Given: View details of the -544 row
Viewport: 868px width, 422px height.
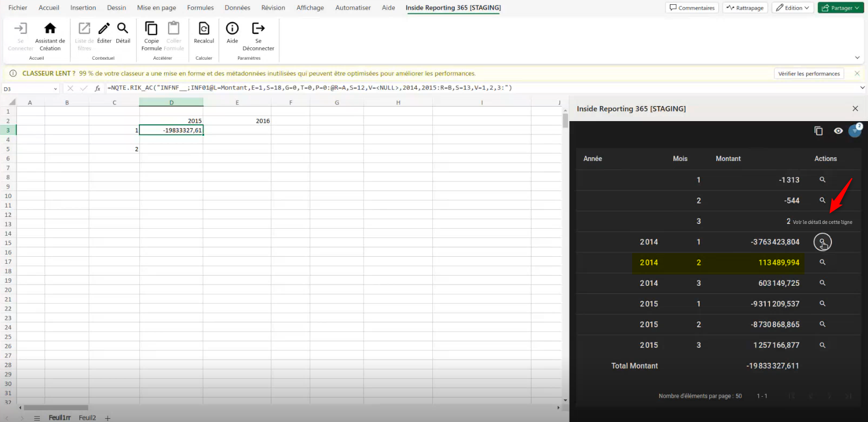Looking at the screenshot, I should (822, 200).
